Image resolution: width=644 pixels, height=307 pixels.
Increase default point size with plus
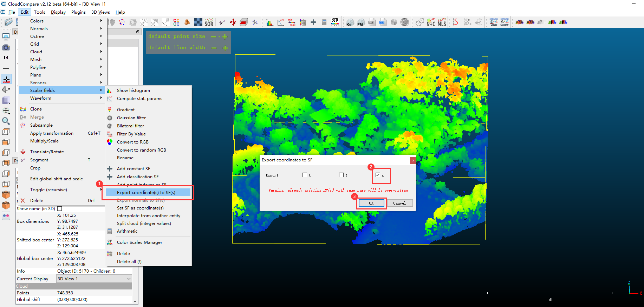[225, 36]
